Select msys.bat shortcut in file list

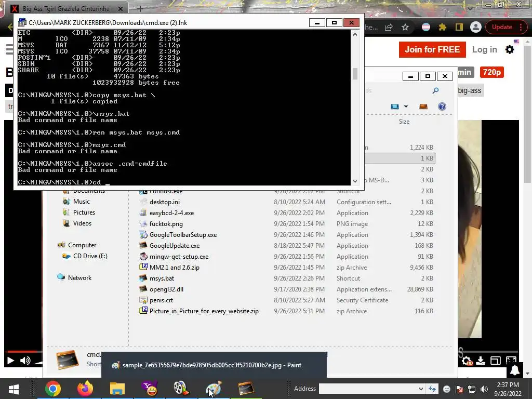tap(162, 278)
